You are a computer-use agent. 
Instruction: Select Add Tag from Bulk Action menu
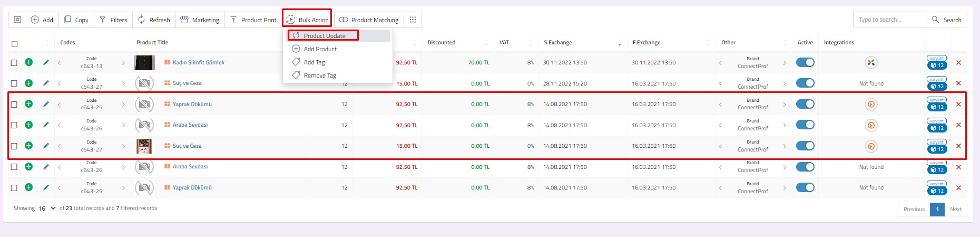point(314,62)
